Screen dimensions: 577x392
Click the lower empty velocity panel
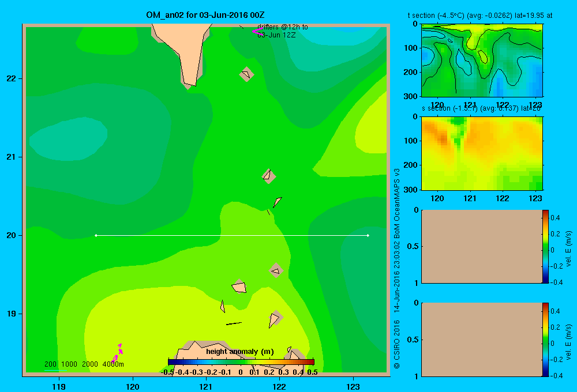[x=481, y=340]
